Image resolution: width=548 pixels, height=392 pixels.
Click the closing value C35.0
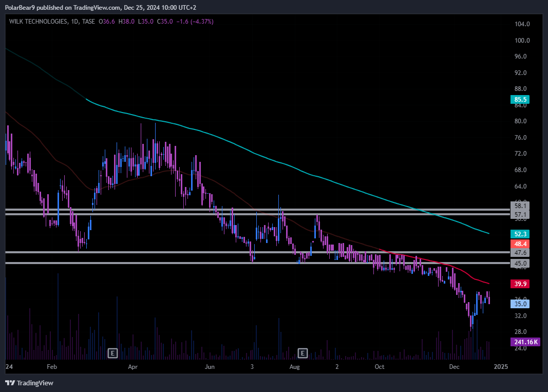pyautogui.click(x=165, y=22)
